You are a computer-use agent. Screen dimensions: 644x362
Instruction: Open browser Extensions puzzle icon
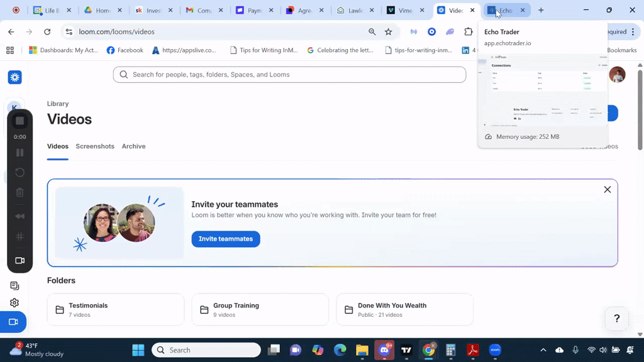pyautogui.click(x=468, y=31)
